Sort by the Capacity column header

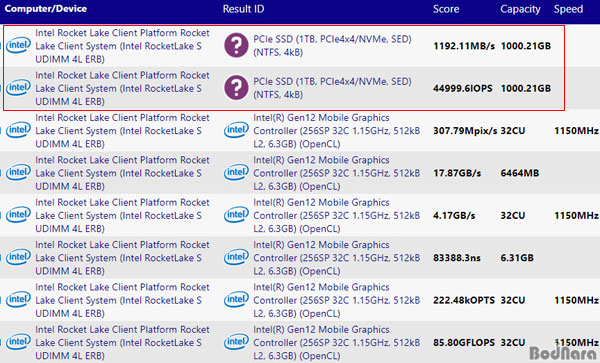coord(520,9)
